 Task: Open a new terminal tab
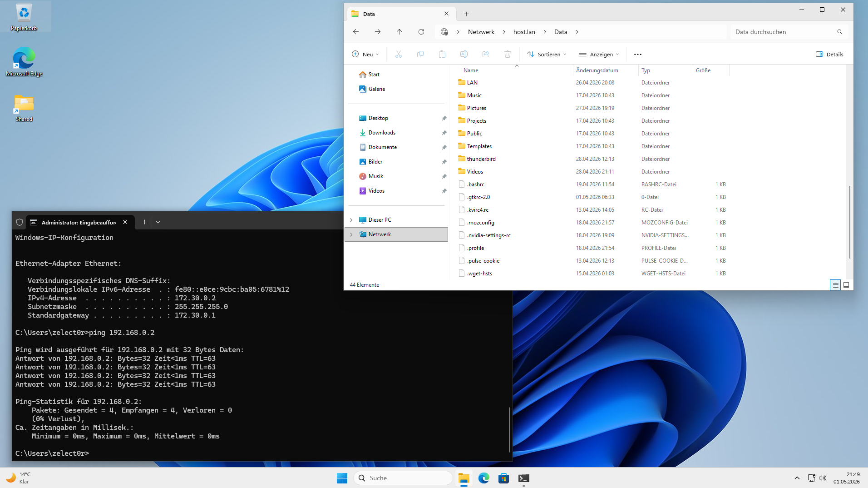click(x=144, y=222)
